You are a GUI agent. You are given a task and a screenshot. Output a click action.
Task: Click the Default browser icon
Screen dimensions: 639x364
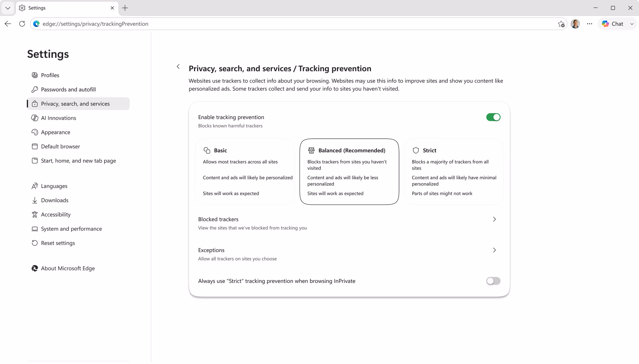[x=35, y=146]
